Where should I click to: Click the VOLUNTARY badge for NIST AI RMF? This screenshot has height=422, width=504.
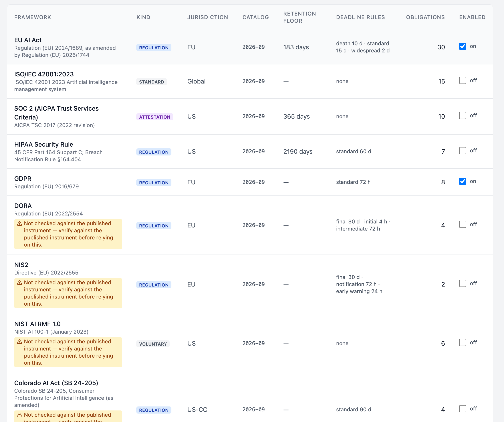point(153,344)
